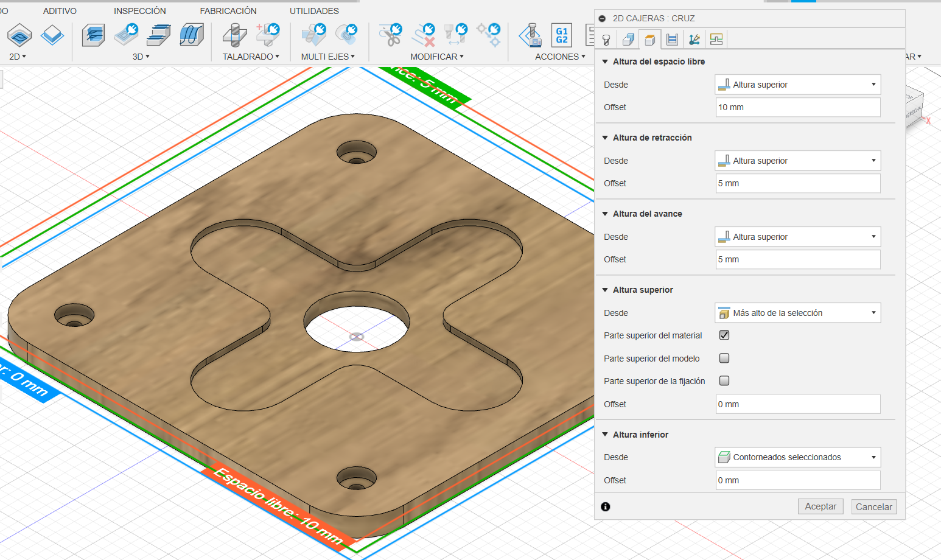Click the Trim toolpath scissors icon

pyautogui.click(x=391, y=35)
